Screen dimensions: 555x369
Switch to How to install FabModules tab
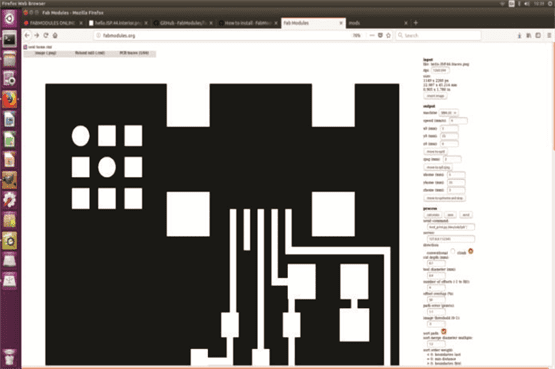coord(248,23)
